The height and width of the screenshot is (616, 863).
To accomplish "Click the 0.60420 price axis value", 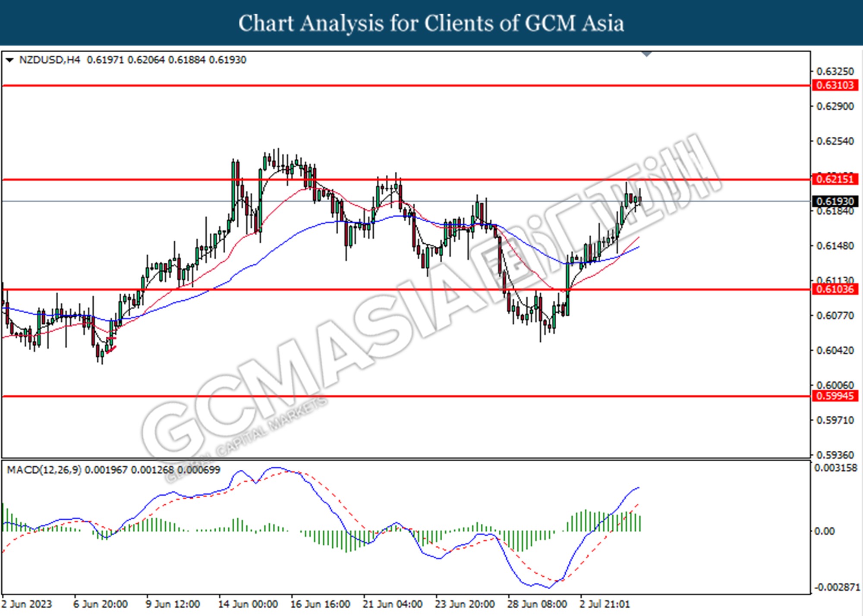I will pyautogui.click(x=835, y=350).
